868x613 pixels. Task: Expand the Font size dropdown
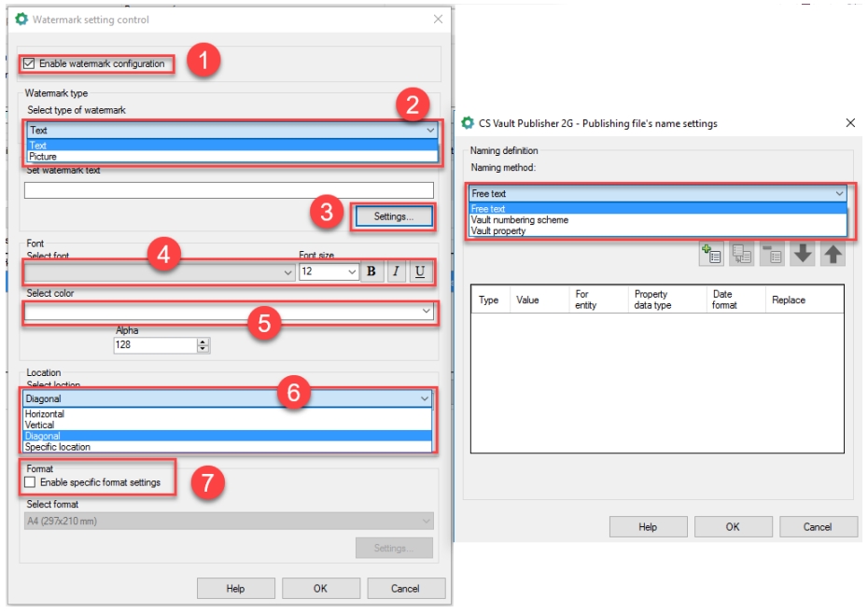tap(352, 272)
